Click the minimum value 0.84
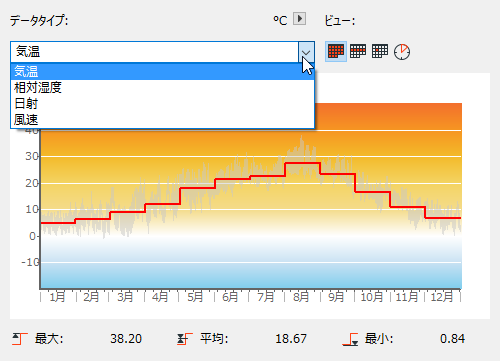 point(452,339)
